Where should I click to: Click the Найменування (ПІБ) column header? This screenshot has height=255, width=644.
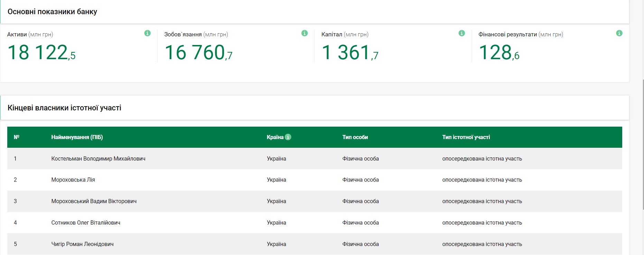click(77, 137)
